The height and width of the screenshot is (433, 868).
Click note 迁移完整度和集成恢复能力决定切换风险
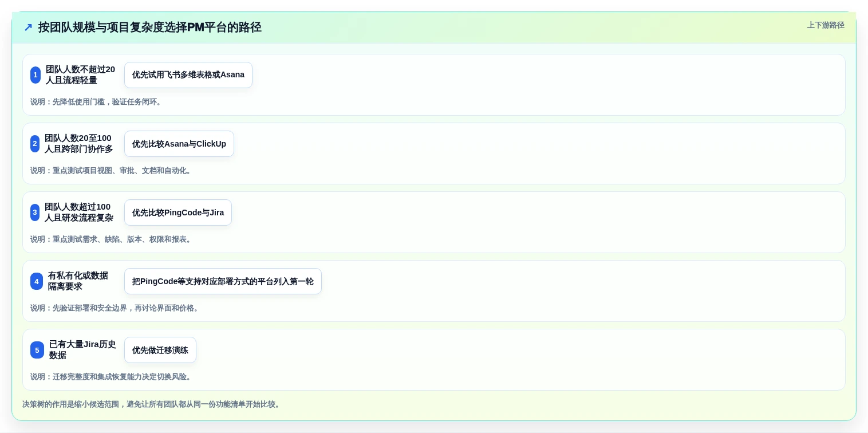click(x=112, y=377)
